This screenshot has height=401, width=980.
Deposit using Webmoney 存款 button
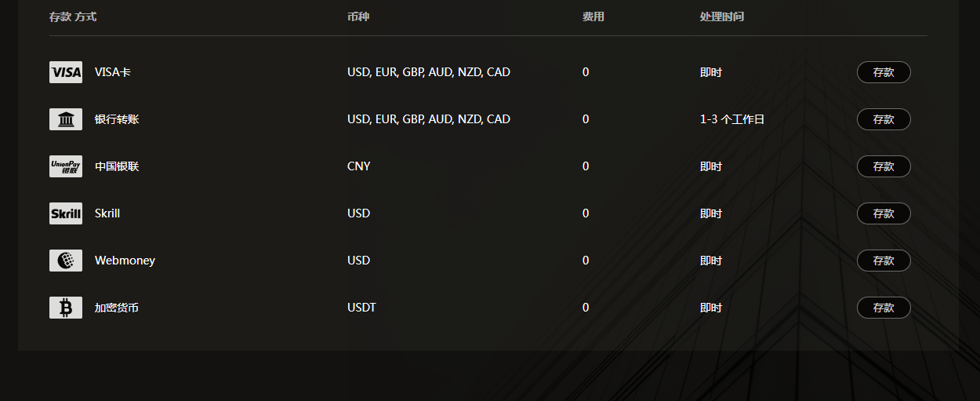(x=884, y=261)
